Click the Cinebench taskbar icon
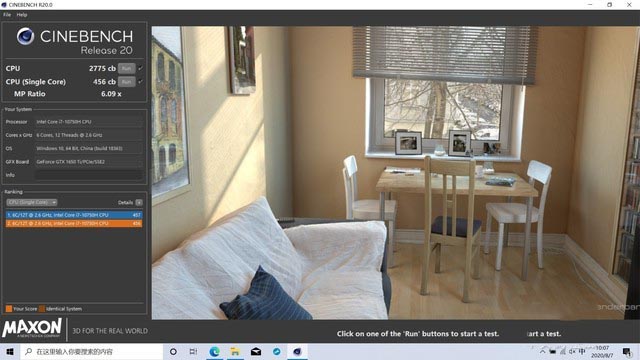640x360 pixels. tap(297, 351)
